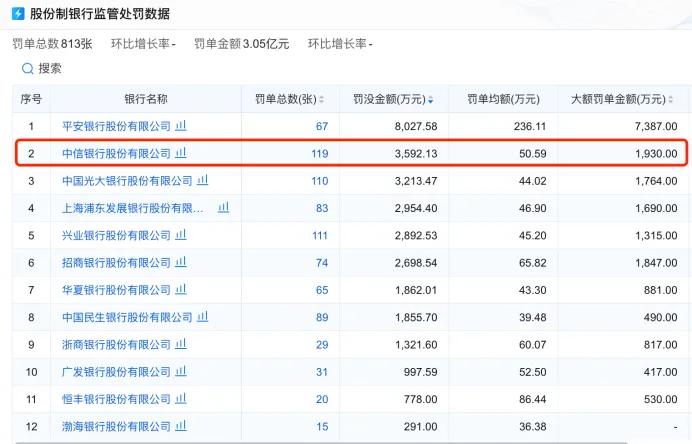Open 兴业银行股份有限公司 link
This screenshot has height=444, width=692.
pos(117,235)
